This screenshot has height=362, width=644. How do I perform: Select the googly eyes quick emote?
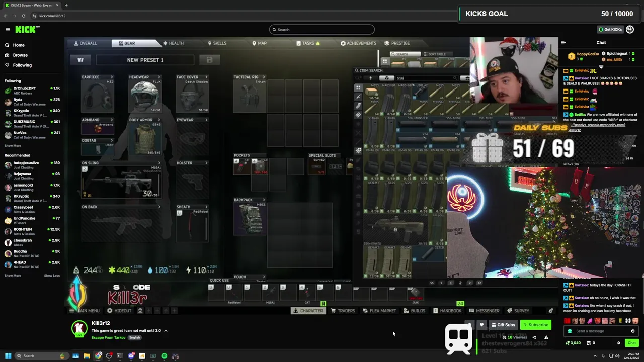pos(627,321)
